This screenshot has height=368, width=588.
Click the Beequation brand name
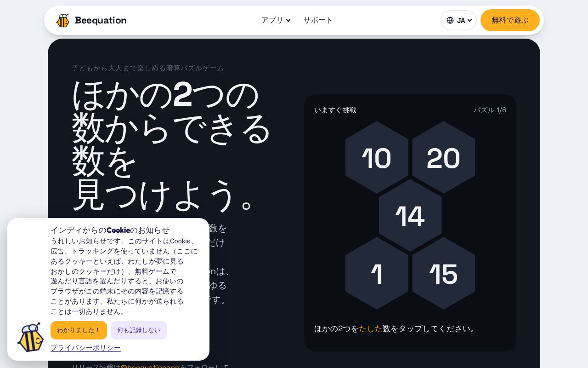point(101,20)
